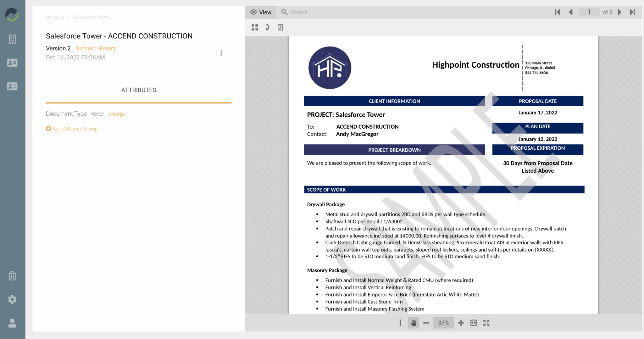Open settings gear in the sidebar

[12, 299]
